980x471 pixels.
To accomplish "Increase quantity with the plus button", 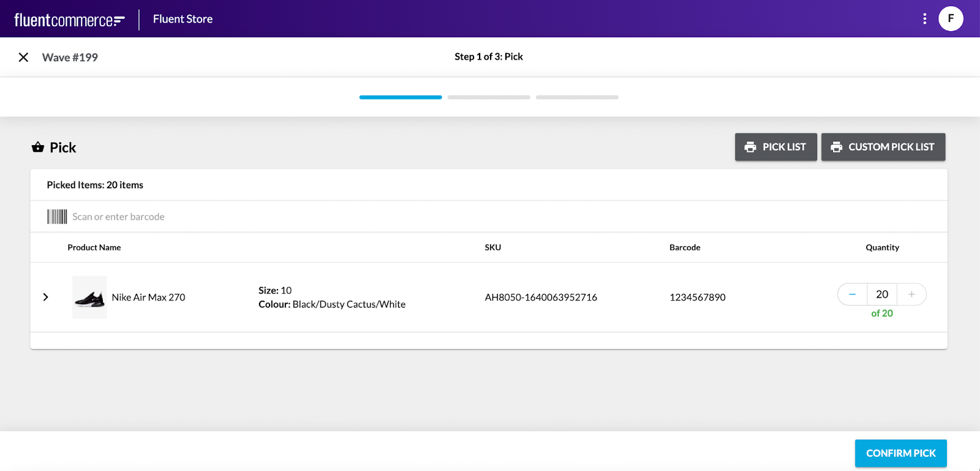I will (x=911, y=295).
